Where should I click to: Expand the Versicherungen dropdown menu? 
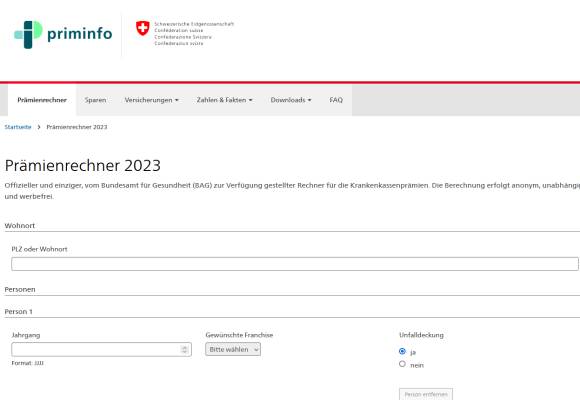(x=151, y=100)
